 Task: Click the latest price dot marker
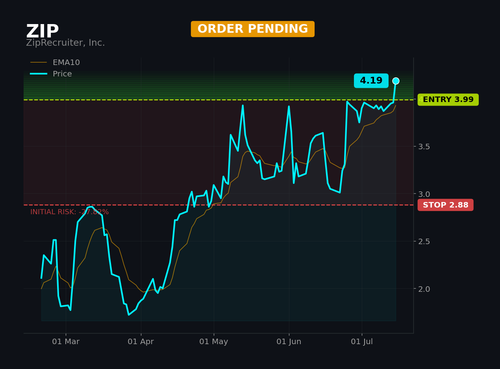[396, 81]
